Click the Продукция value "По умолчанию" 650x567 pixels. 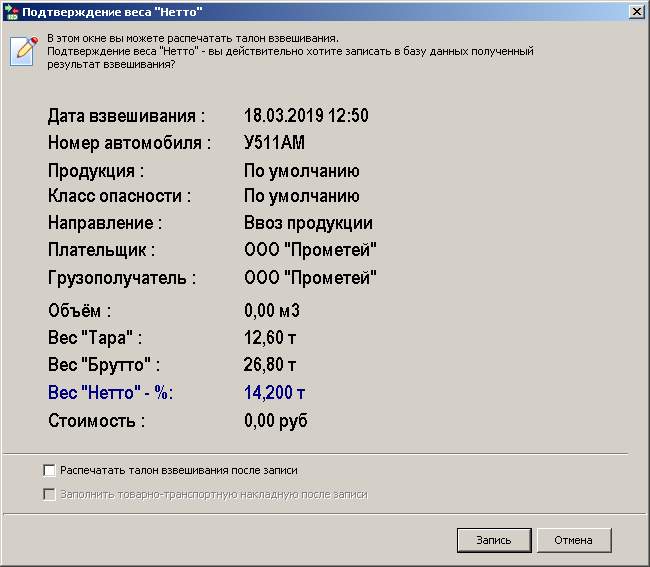[x=301, y=171]
